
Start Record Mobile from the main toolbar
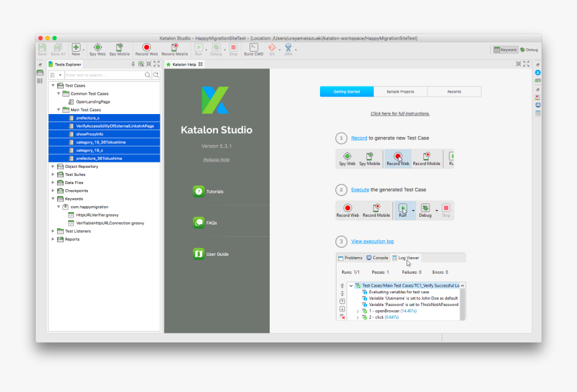174,48
